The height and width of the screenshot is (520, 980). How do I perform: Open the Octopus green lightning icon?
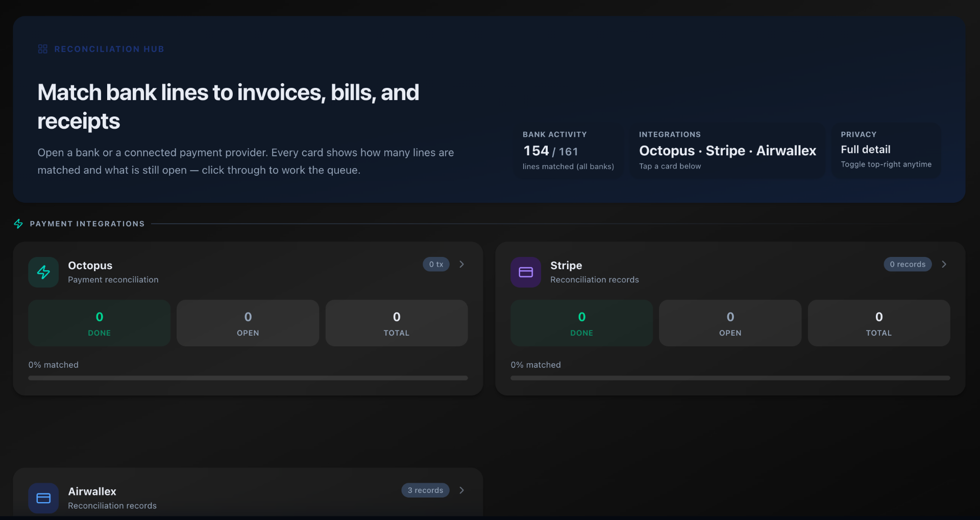tap(43, 272)
